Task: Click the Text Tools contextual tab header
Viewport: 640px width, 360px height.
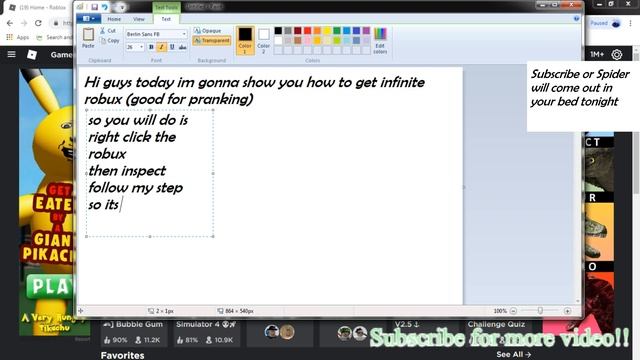Action: (167, 7)
